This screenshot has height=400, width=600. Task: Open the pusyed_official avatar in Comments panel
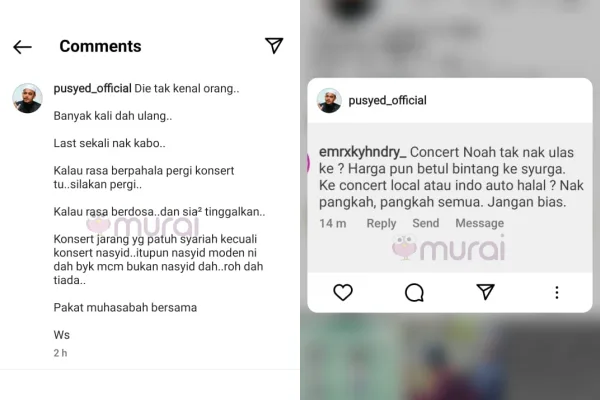27,98
